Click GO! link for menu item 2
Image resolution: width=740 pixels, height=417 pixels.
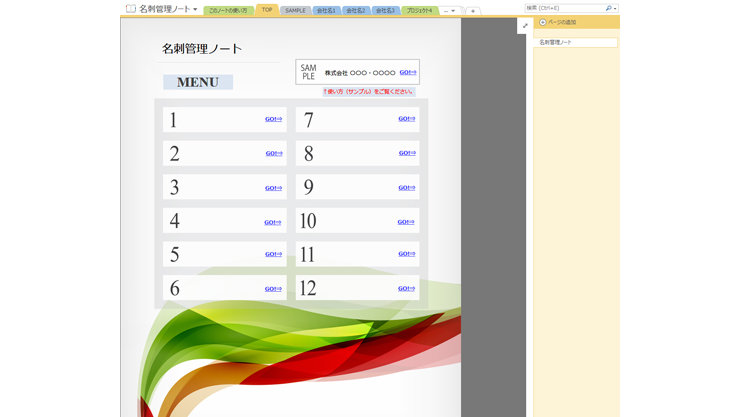(x=274, y=153)
